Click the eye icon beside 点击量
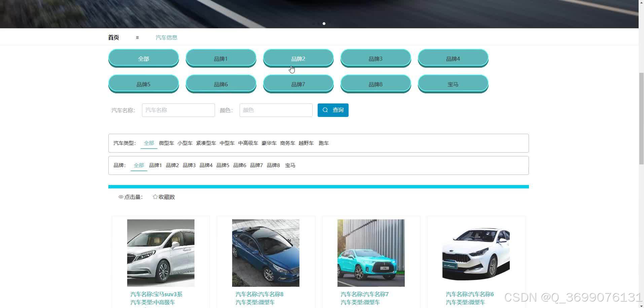 pyautogui.click(x=121, y=197)
